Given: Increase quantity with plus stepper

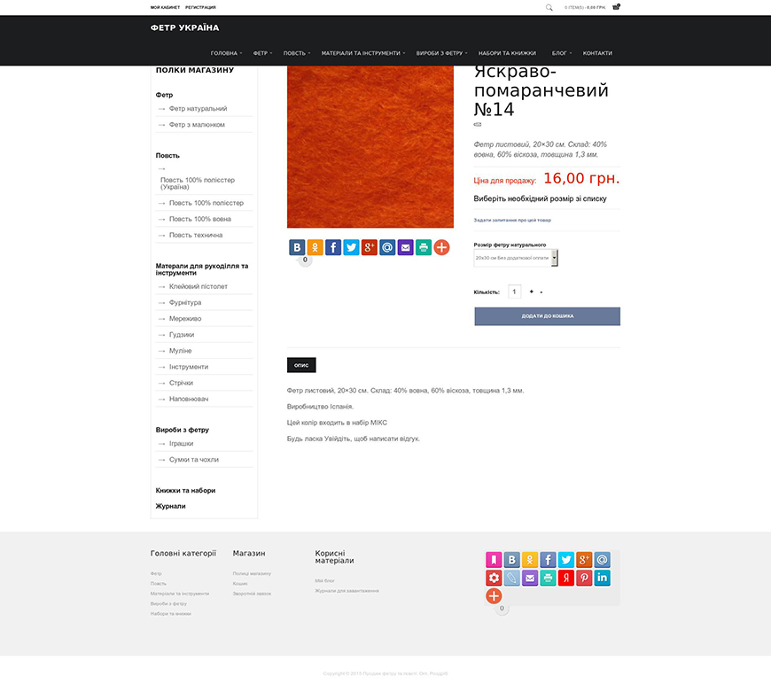Looking at the screenshot, I should click(x=531, y=292).
